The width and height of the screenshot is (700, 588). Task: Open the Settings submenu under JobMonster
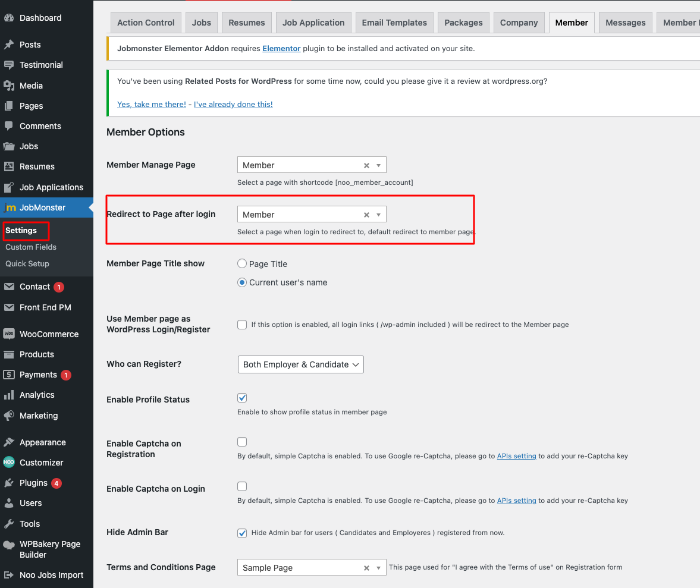pyautogui.click(x=21, y=230)
